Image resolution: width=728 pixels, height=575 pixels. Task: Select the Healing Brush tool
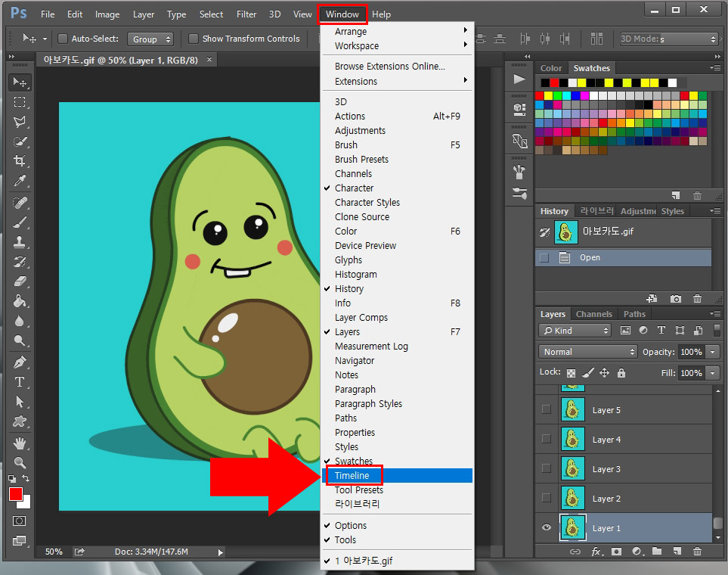coord(20,203)
